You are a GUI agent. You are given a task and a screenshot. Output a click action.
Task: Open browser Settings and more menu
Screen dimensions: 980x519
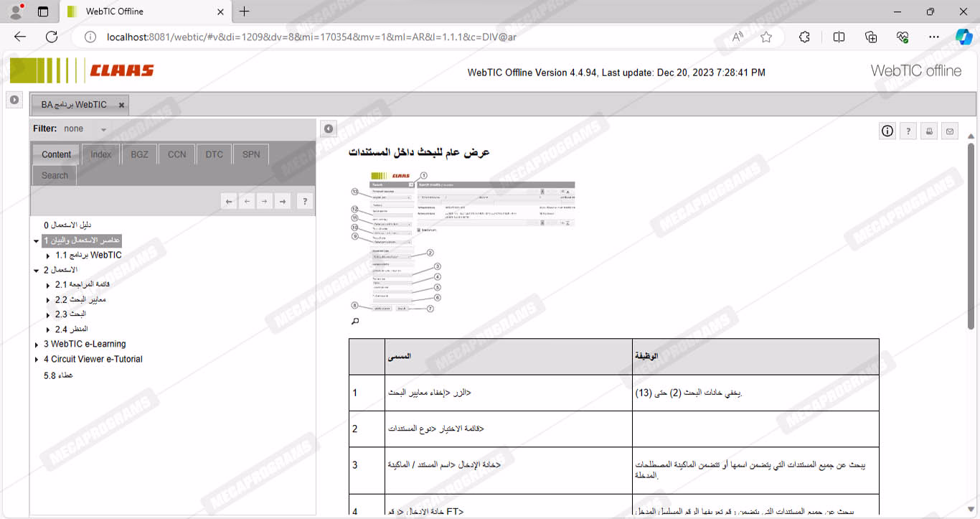933,37
